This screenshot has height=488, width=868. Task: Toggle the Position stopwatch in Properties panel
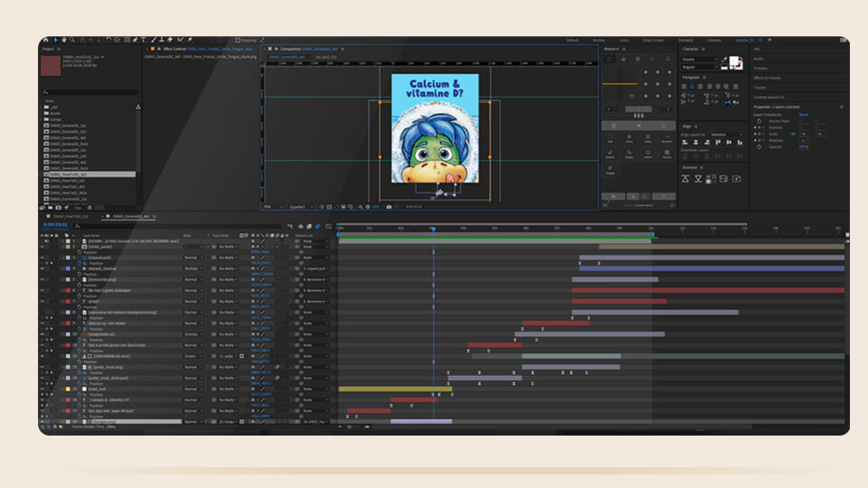[759, 127]
